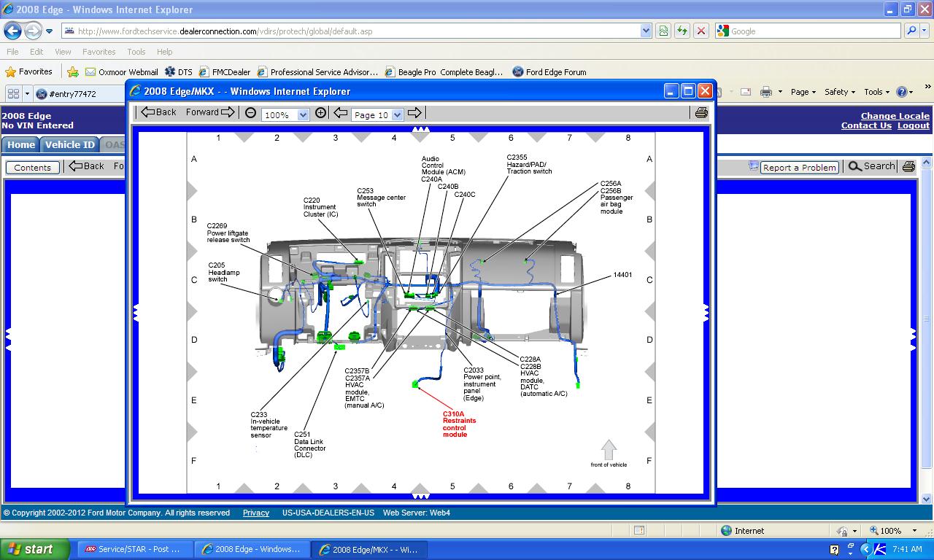The width and height of the screenshot is (934, 560).
Task: Click the add to favorites bar icon
Action: pos(73,71)
